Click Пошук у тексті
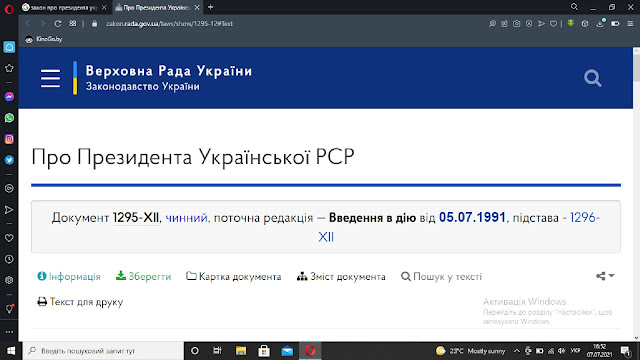Image resolution: width=640 pixels, height=360 pixels. coord(441,276)
